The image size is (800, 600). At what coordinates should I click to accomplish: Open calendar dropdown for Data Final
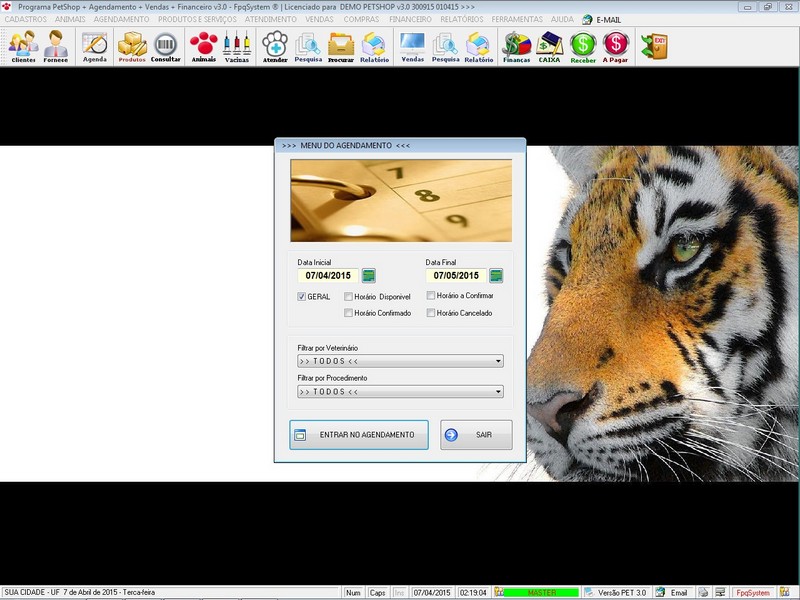496,276
